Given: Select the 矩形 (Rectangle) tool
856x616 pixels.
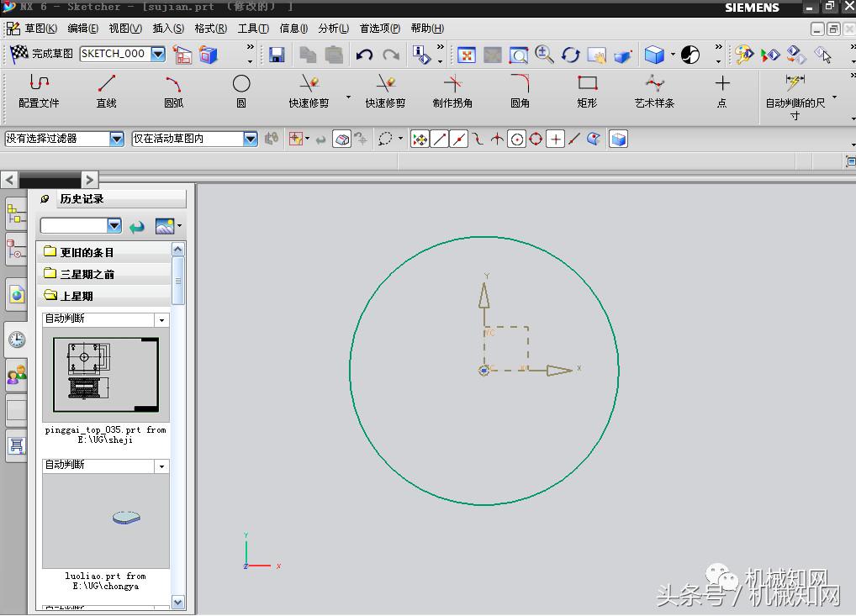Looking at the screenshot, I should point(587,91).
